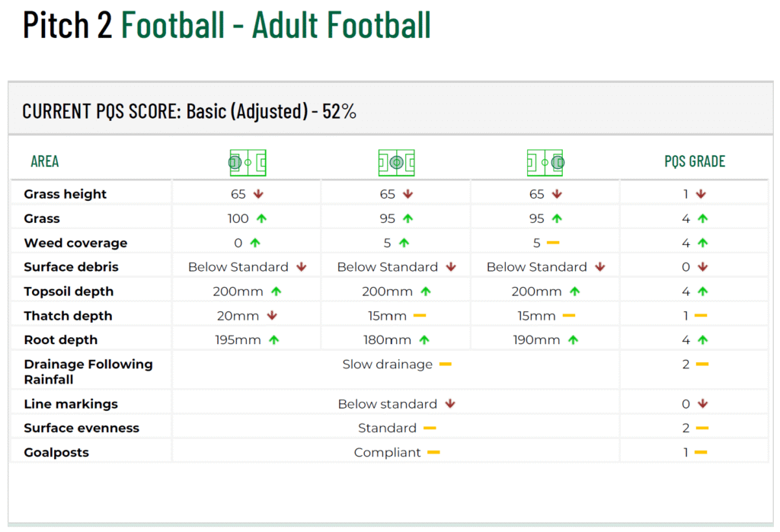Click the red arrow next to Thatch depth 20mm
The width and height of the screenshot is (780, 532).
(272, 316)
